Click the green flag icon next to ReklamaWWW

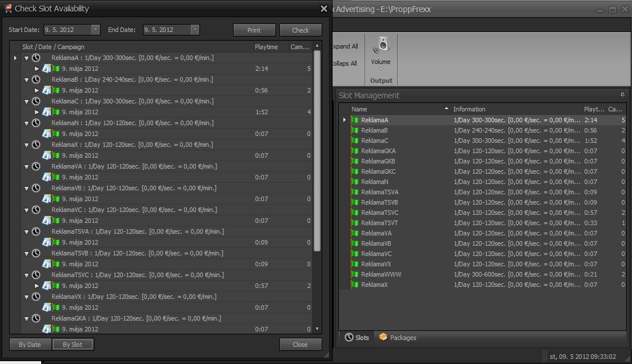(x=355, y=274)
